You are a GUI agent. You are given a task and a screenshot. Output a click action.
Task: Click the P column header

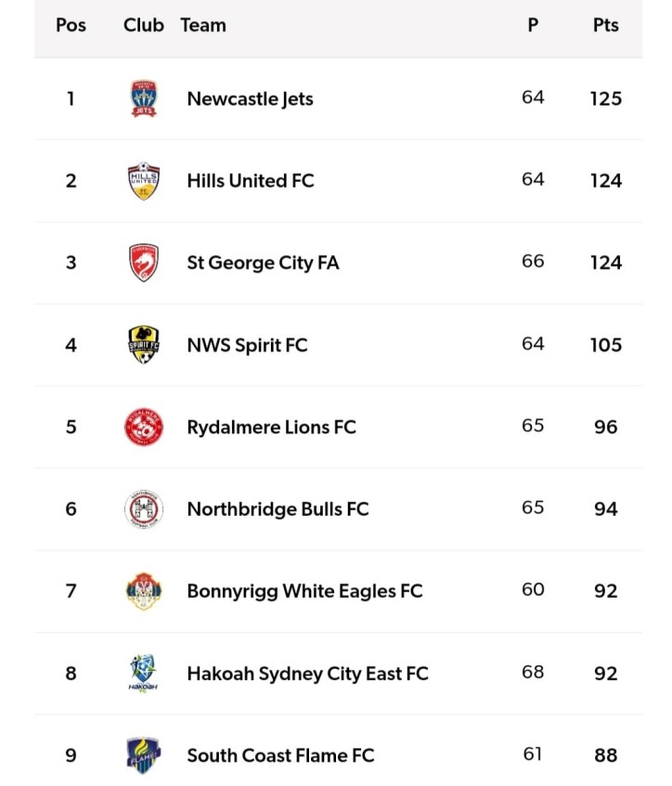coord(533,25)
